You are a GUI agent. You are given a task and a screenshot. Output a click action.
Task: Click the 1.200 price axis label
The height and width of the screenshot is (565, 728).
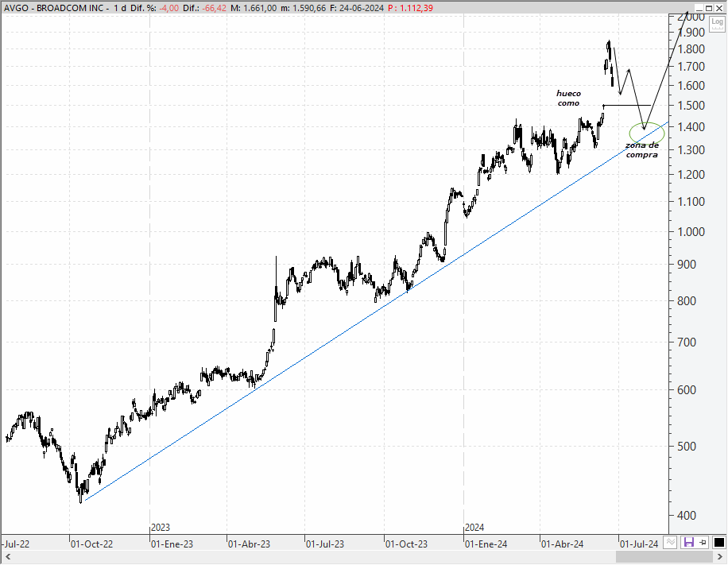click(691, 175)
